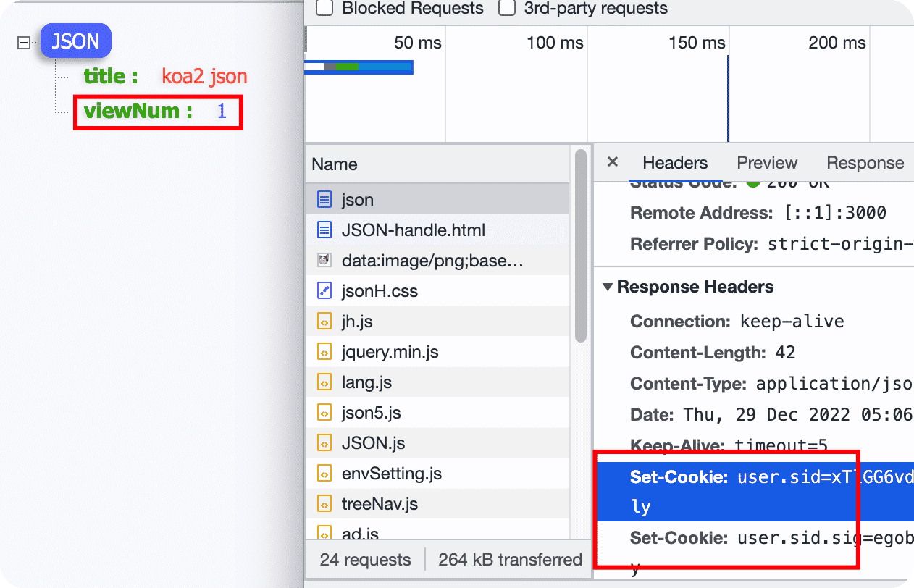Enable the Blocked Requests checkbox
The image size is (914, 588).
click(x=325, y=9)
